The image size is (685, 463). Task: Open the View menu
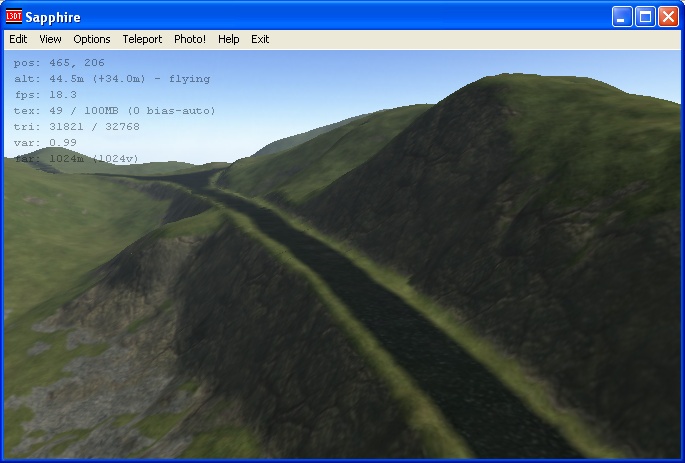[50, 39]
